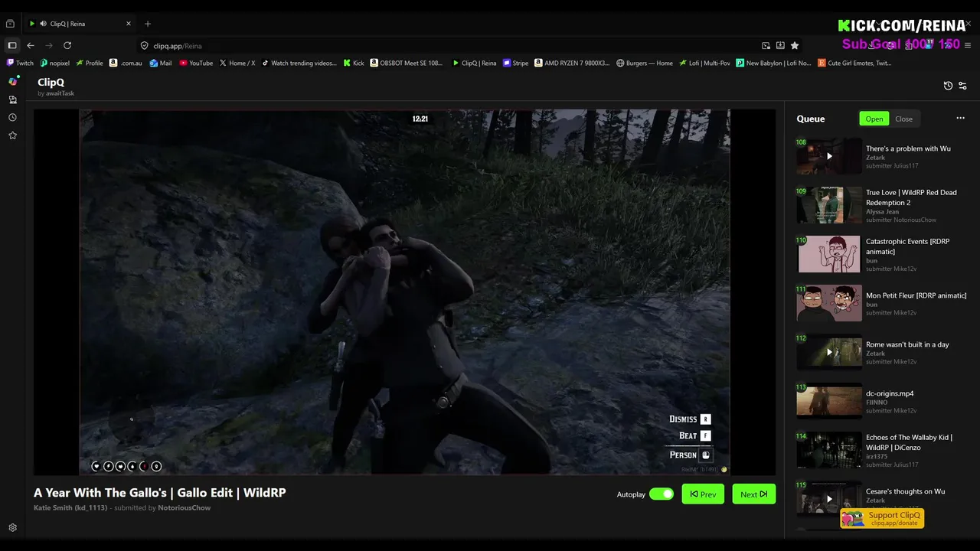Skip to the Next clip
This screenshot has height=551, width=980.
point(753,494)
